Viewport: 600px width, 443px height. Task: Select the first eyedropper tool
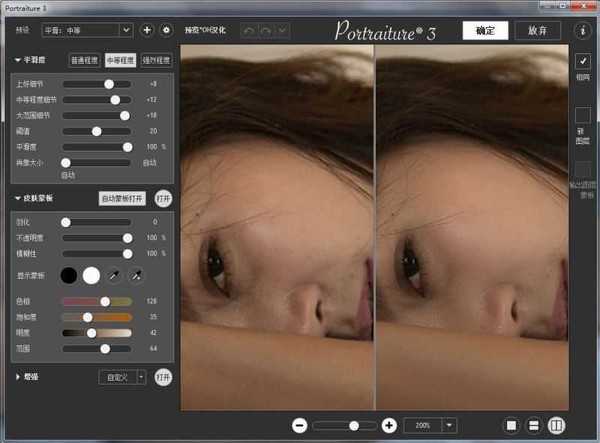click(x=115, y=275)
